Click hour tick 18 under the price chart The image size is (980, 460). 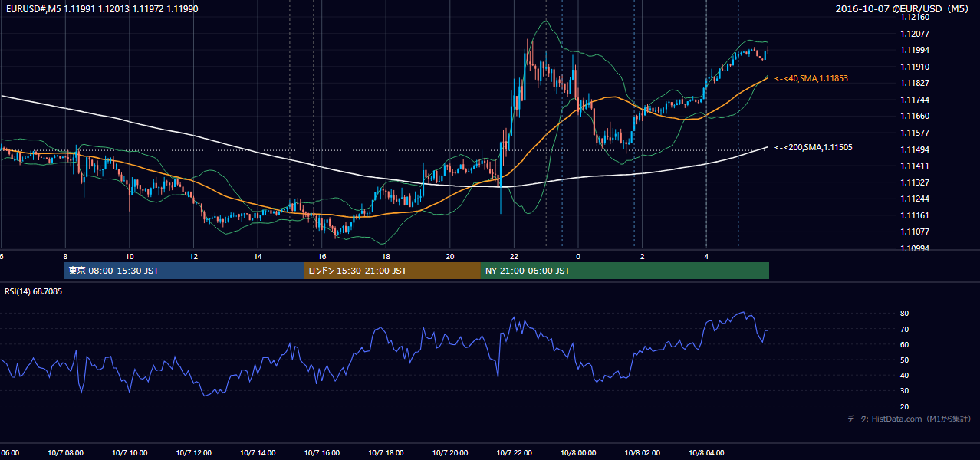tap(386, 257)
